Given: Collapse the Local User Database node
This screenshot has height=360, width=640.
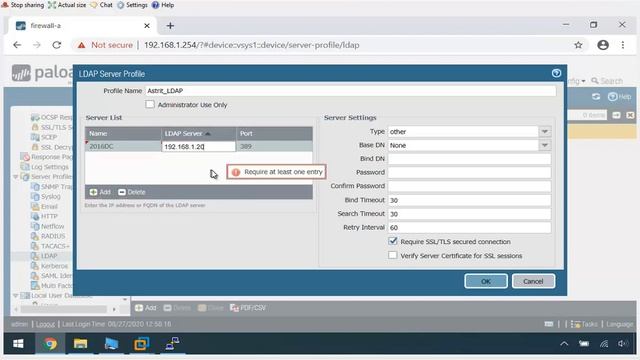Looking at the screenshot, I should [x=15, y=295].
